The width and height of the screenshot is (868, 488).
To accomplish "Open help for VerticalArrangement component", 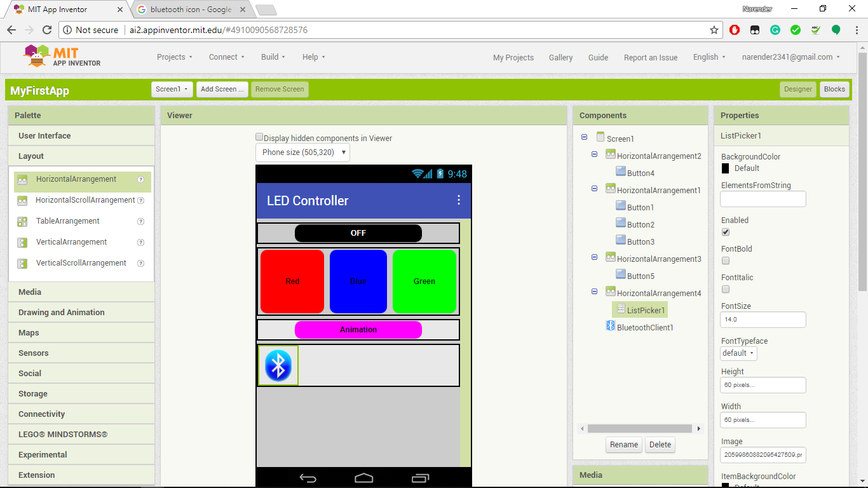I will click(141, 243).
